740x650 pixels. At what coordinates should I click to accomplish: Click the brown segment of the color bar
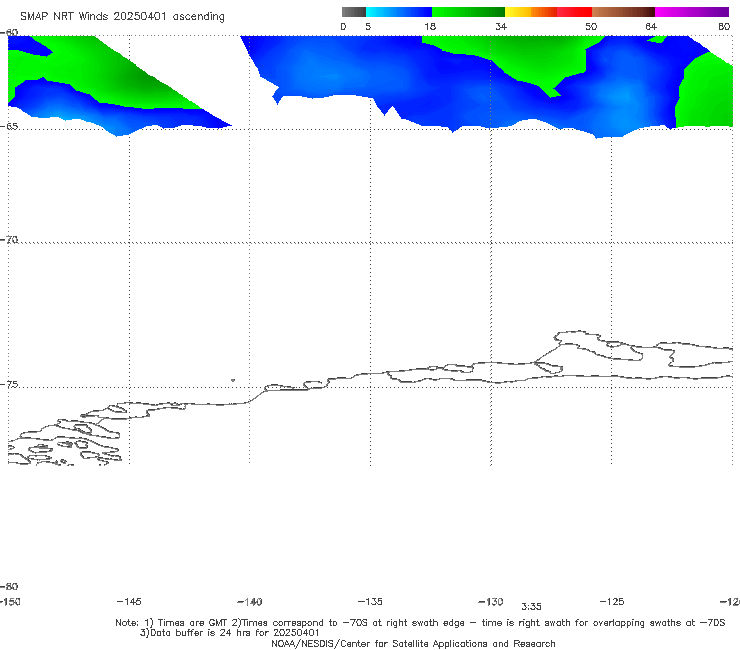[x=623, y=12]
